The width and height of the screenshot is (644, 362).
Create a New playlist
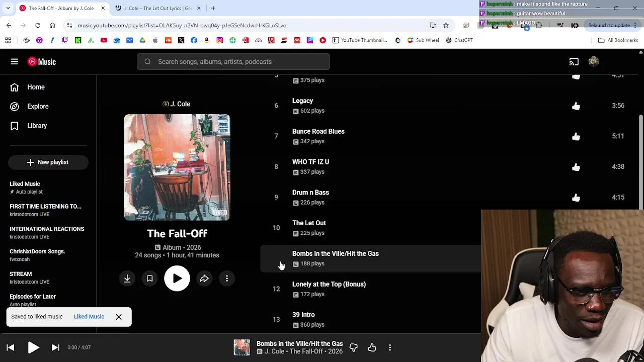click(48, 162)
